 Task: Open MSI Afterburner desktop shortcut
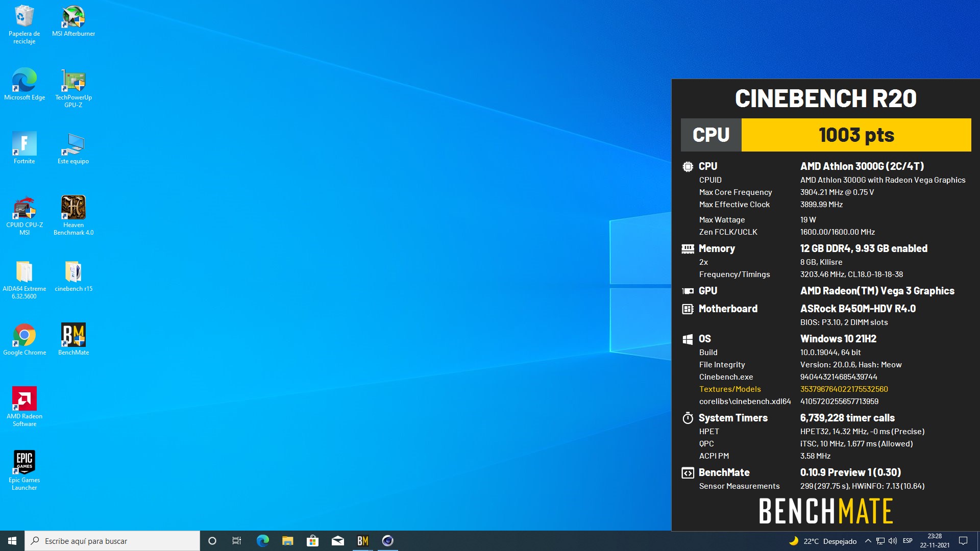pyautogui.click(x=73, y=21)
